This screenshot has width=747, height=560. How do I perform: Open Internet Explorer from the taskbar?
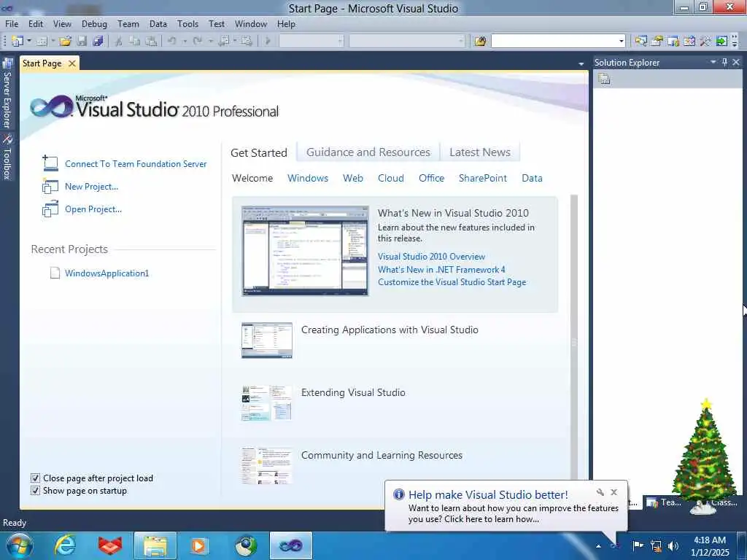(65, 545)
